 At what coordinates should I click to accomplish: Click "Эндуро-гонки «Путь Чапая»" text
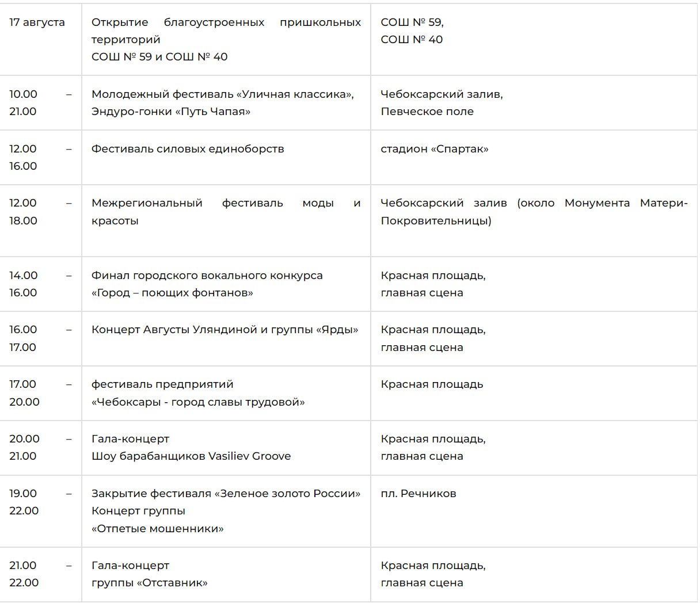pyautogui.click(x=171, y=112)
